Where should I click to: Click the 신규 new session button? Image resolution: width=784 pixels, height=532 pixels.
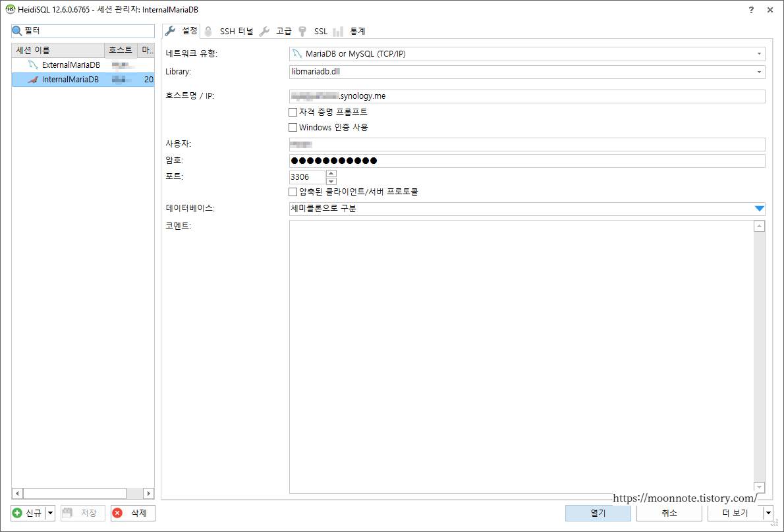(x=28, y=513)
